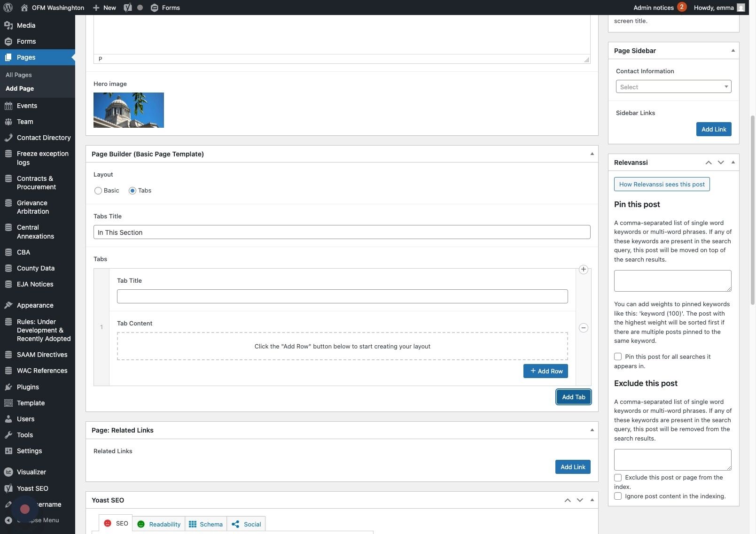Move Relevanssi panel up
Image resolution: width=756 pixels, height=534 pixels.
point(709,163)
